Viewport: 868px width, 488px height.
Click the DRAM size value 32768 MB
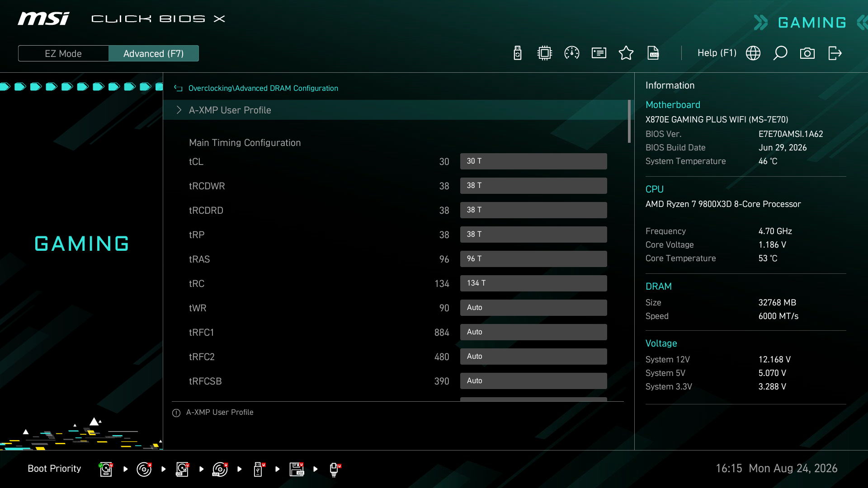pyautogui.click(x=777, y=303)
